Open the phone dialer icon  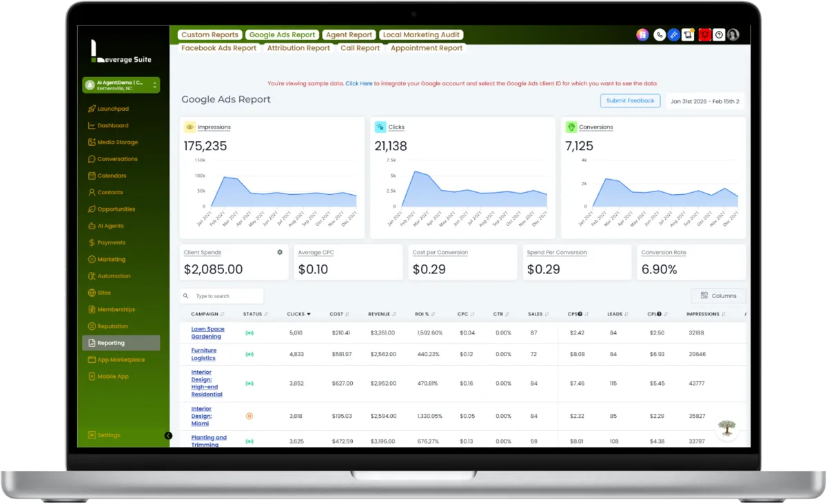click(x=660, y=35)
